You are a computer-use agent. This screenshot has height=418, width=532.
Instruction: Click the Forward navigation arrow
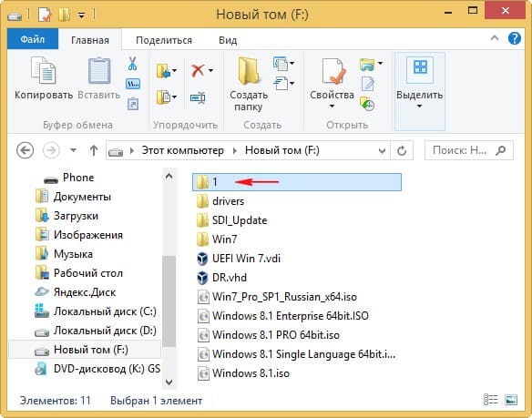click(x=51, y=150)
